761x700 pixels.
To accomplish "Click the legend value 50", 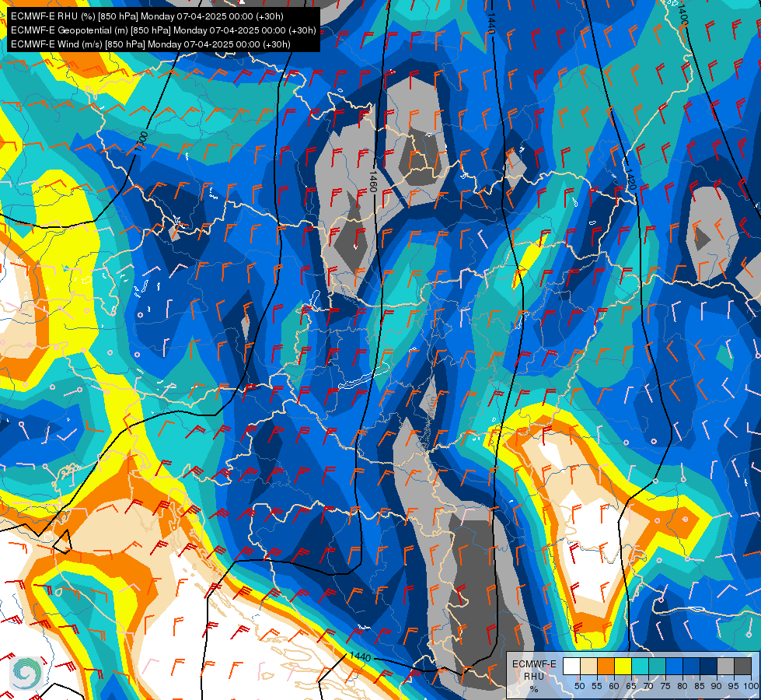I will 579,686.
